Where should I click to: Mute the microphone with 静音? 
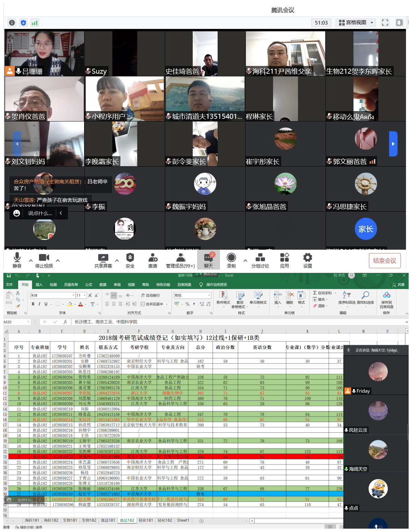click(17, 260)
